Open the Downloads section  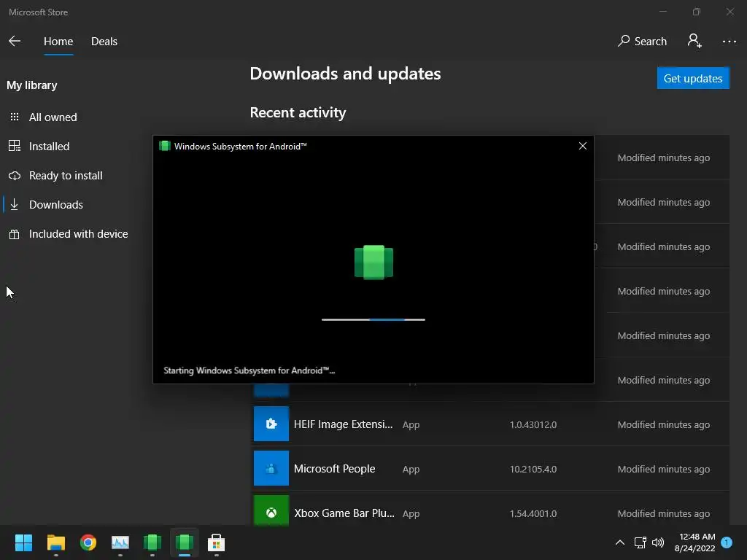click(55, 205)
